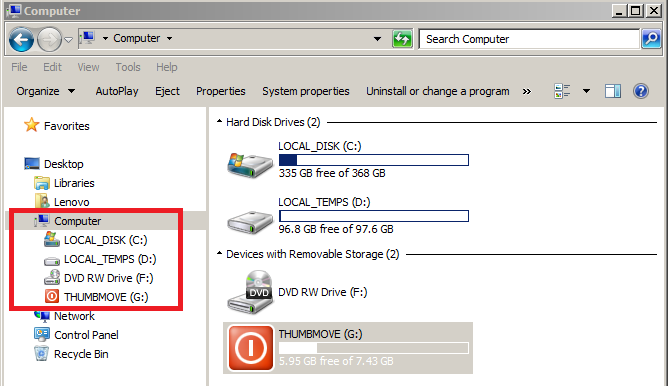
Task: Open Help with the question mark icon
Action: click(x=641, y=91)
